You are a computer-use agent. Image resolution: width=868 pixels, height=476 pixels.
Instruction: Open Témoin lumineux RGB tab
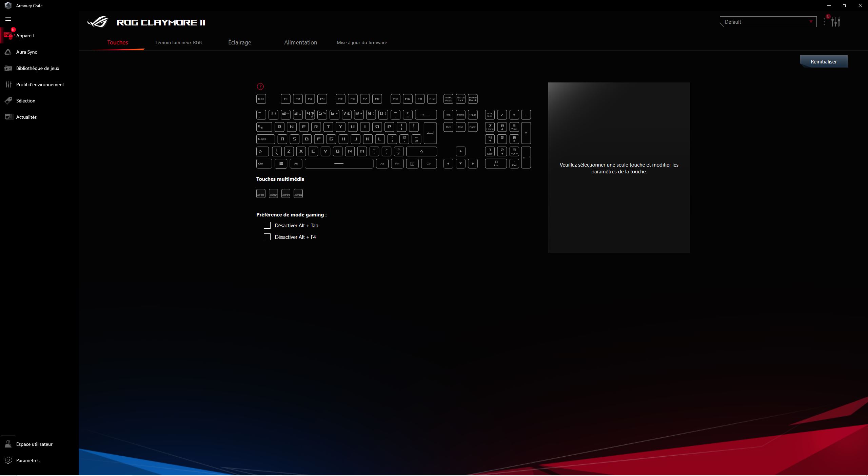coord(179,42)
